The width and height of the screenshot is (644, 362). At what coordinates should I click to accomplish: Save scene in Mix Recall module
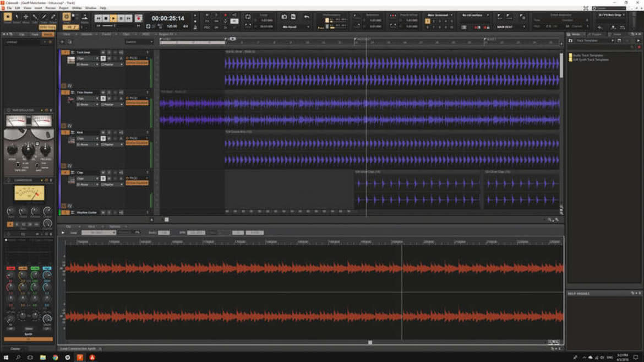click(284, 17)
